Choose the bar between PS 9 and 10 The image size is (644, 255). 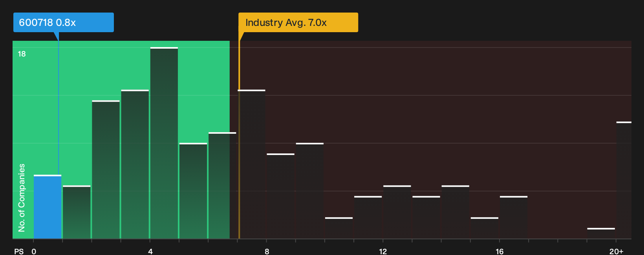310,191
